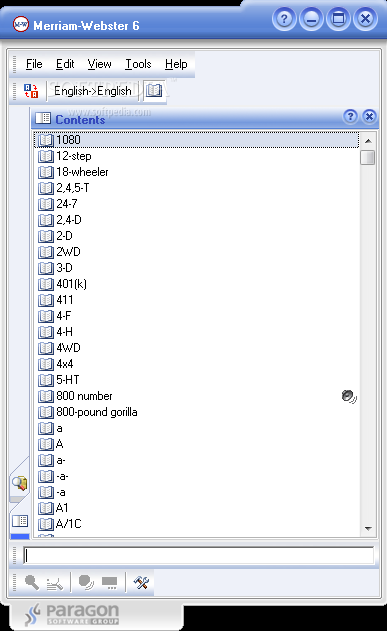Click the word search input field
The height and width of the screenshot is (631, 387).
tap(198, 556)
